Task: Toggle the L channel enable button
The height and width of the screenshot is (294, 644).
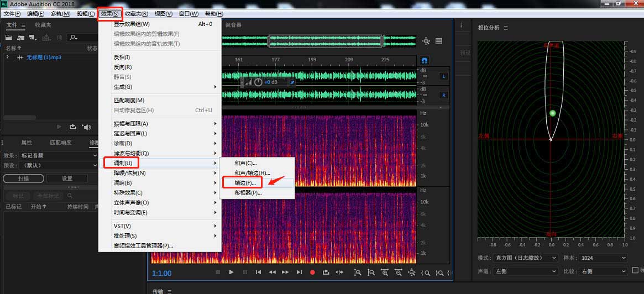Action: [x=443, y=76]
